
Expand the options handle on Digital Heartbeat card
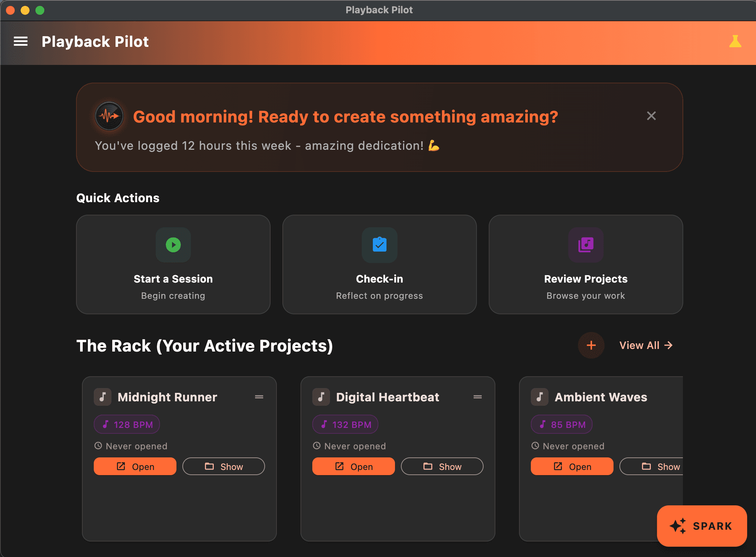(478, 397)
